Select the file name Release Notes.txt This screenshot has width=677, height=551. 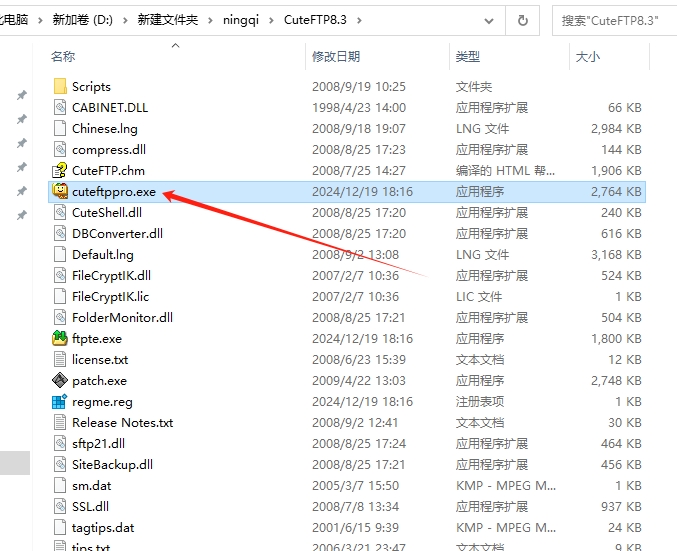click(123, 423)
